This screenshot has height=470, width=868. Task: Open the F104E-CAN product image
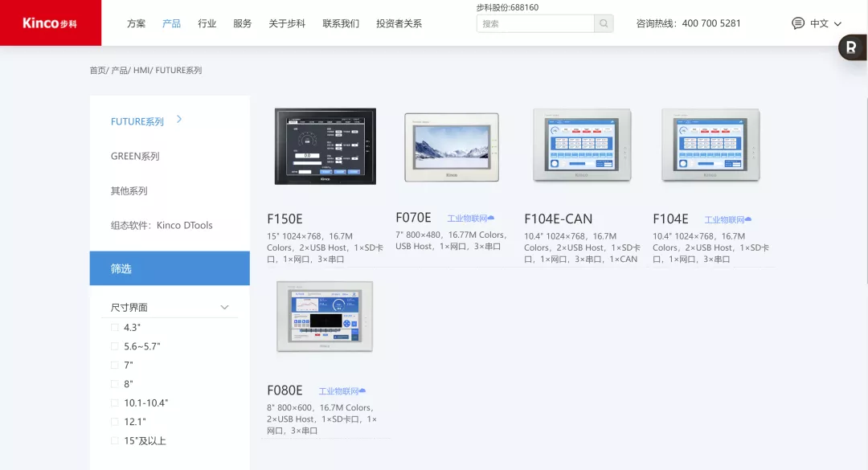582,145
